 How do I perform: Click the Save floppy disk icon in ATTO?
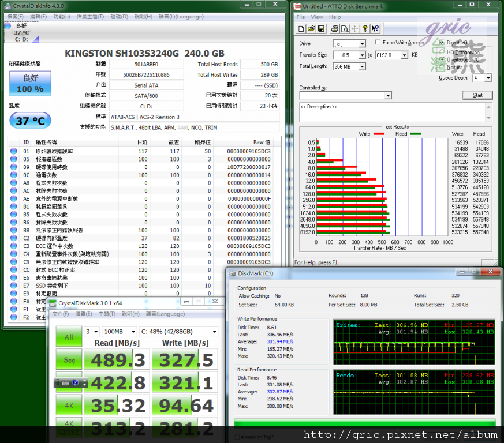tap(322, 28)
